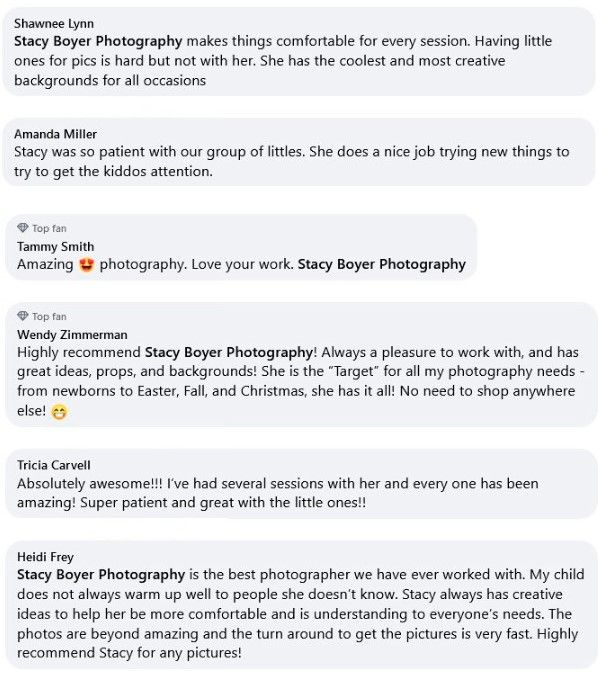Open Tricia Carvell's profile name
Viewport: 604px width, 679px height.
[x=54, y=465]
